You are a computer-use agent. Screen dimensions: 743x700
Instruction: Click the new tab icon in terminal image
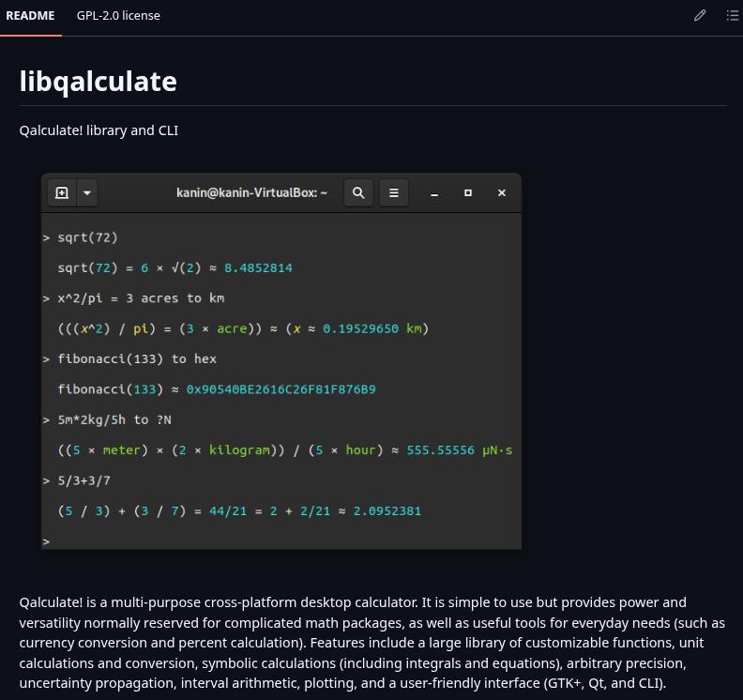point(62,193)
